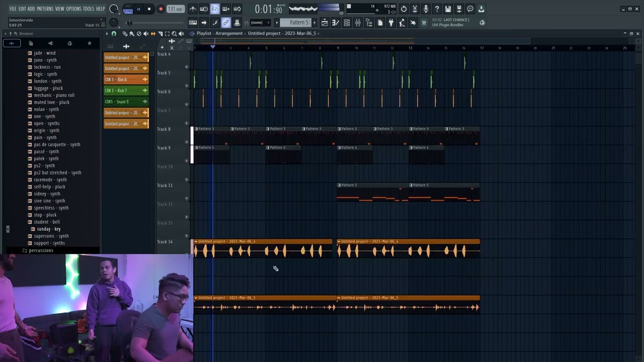The height and width of the screenshot is (362, 644).
Task: Toggle mute switch for Track 11
Action: (x=187, y=198)
